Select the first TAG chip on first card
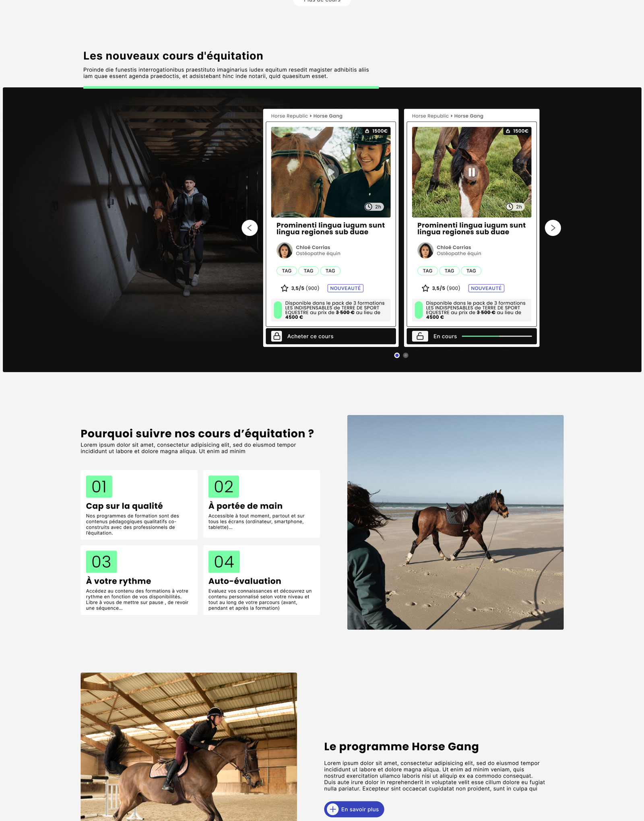Viewport: 644px width, 821px height. pos(287,271)
